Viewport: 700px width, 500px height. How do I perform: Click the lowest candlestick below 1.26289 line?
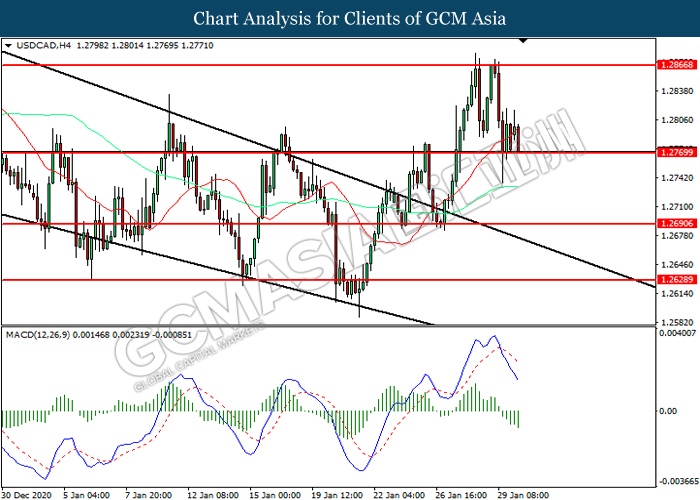pyautogui.click(x=360, y=308)
